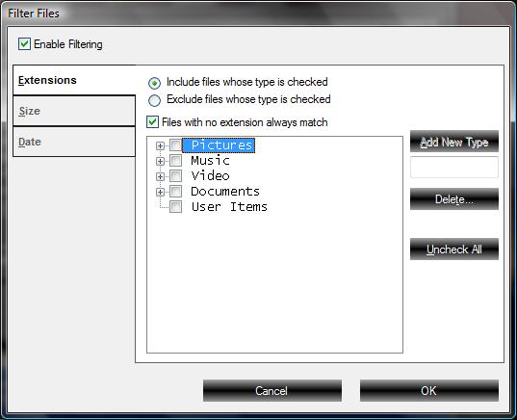517x420 pixels.
Task: Toggle the Enable Filtering checkbox
Action: pyautogui.click(x=24, y=44)
